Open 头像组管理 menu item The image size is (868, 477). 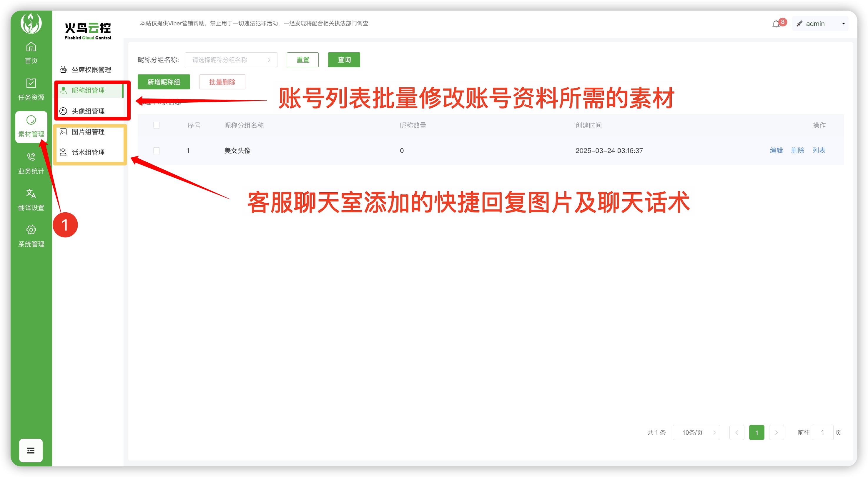click(x=88, y=111)
